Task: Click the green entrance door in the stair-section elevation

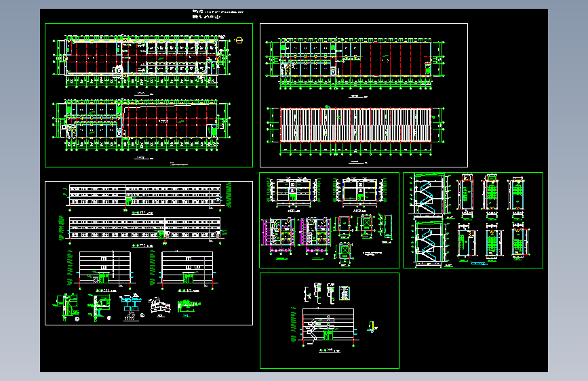Action: coord(328,336)
